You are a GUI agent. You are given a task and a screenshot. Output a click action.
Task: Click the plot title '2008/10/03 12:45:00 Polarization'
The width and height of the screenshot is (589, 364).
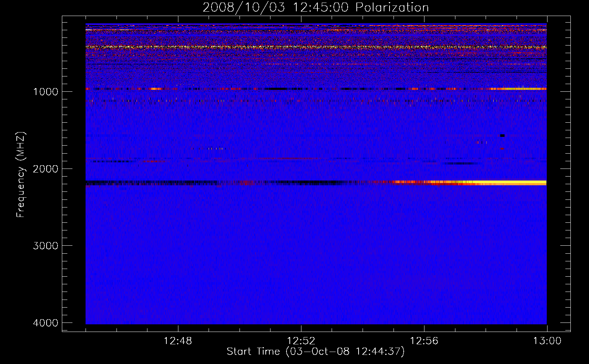tap(316, 7)
